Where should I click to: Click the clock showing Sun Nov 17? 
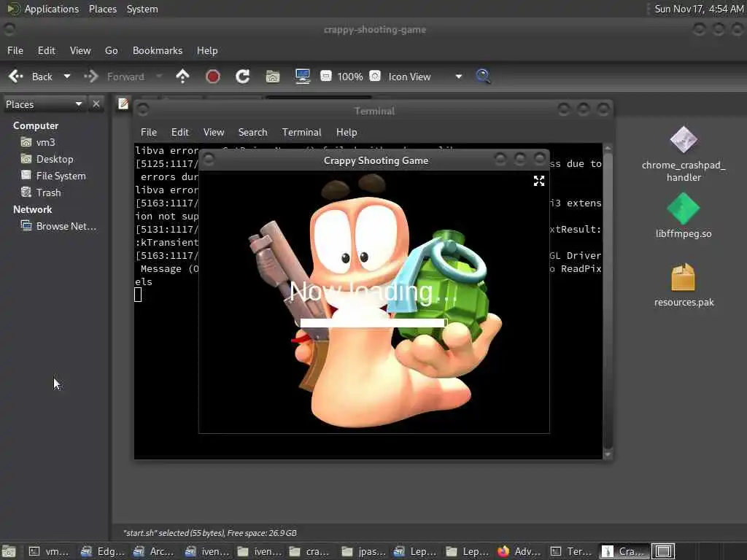point(698,9)
